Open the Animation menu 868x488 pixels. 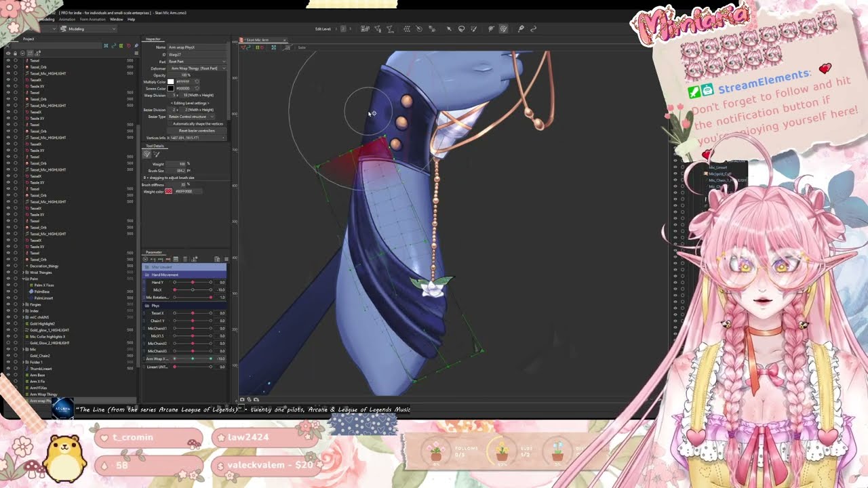click(x=67, y=19)
